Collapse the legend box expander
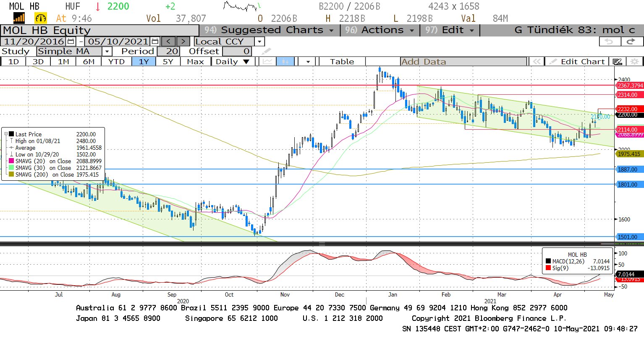The width and height of the screenshot is (644, 341). (6, 134)
